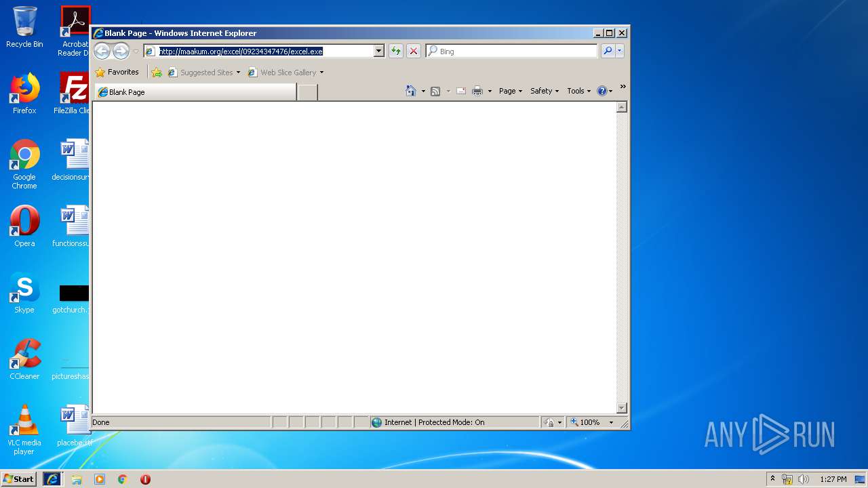This screenshot has width=868, height=488.
Task: Open the Page menu
Action: pyautogui.click(x=510, y=91)
